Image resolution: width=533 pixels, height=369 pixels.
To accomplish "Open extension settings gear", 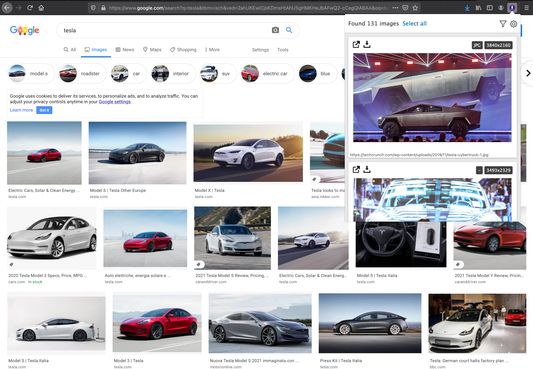I will 514,23.
